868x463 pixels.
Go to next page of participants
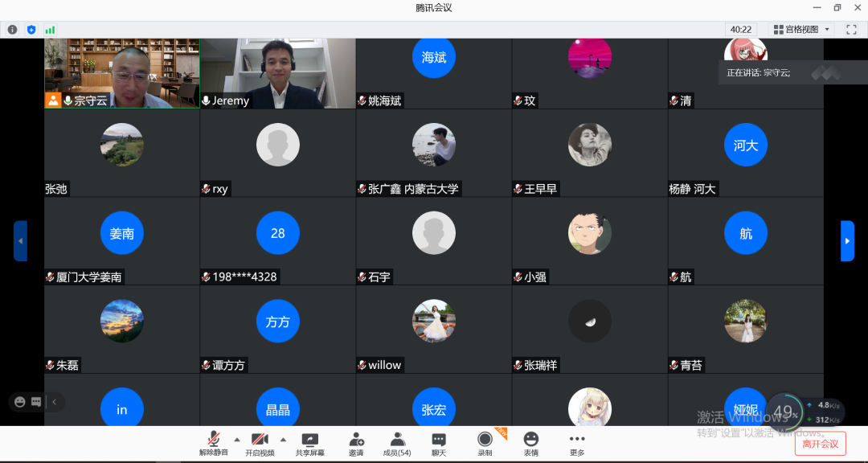tap(848, 241)
